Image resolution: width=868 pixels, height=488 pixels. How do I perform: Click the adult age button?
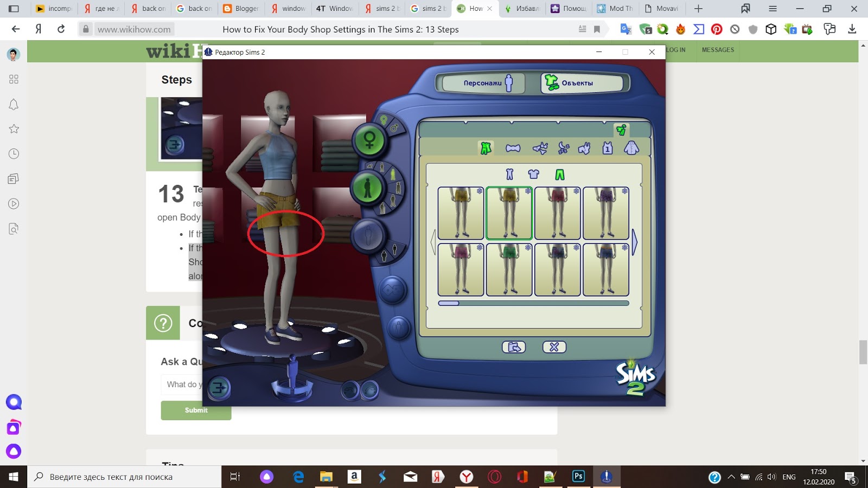pos(368,188)
